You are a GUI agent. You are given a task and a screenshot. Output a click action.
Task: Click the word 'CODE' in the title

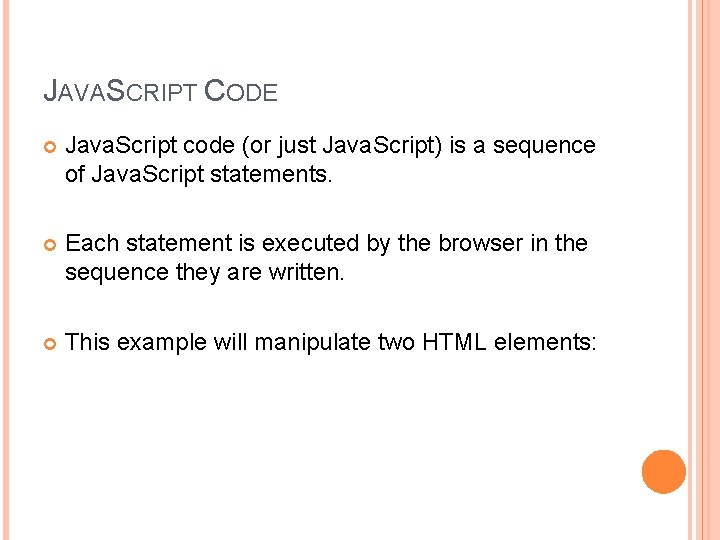point(240,92)
